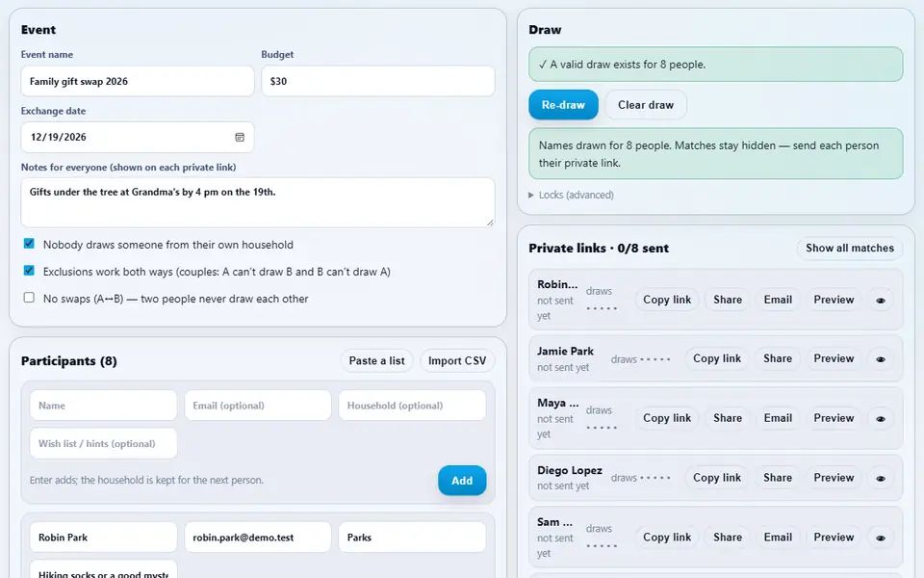Reveal Robin's match with the eye icon

coord(881,301)
